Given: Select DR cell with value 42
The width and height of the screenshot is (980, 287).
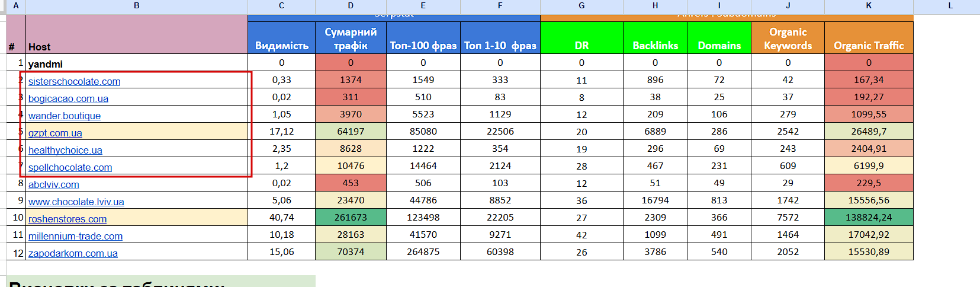Looking at the screenshot, I should 581,234.
